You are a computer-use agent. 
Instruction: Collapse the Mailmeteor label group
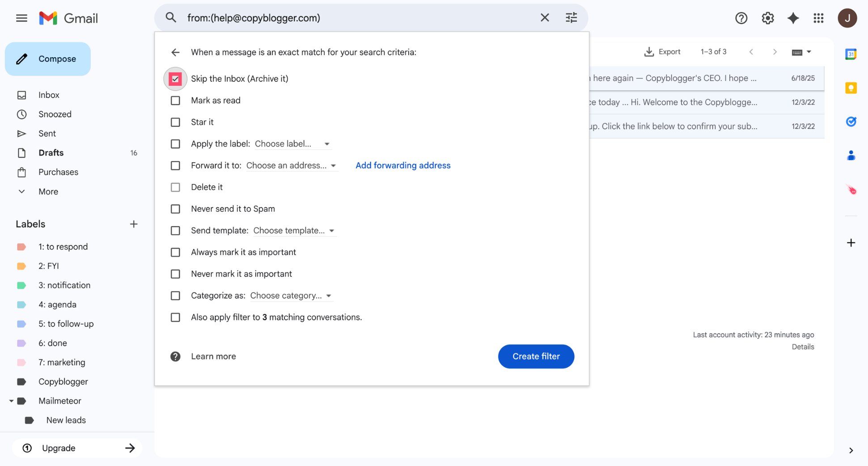point(11,401)
